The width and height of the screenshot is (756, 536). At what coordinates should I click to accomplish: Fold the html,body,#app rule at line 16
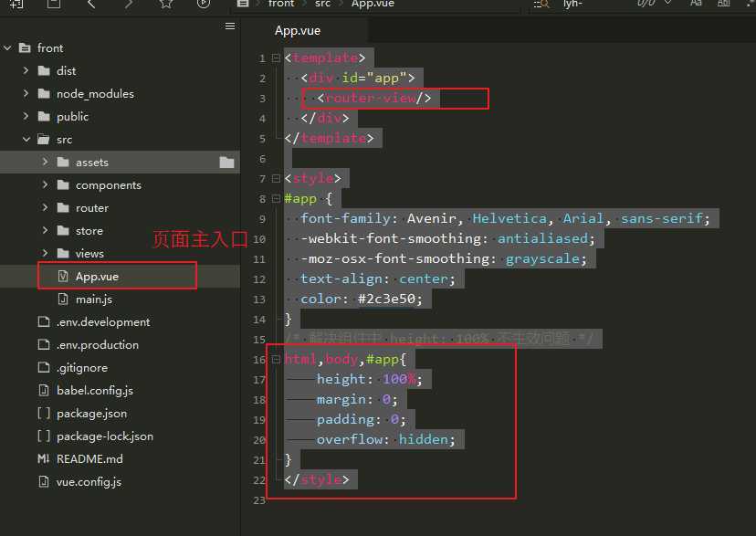[276, 359]
